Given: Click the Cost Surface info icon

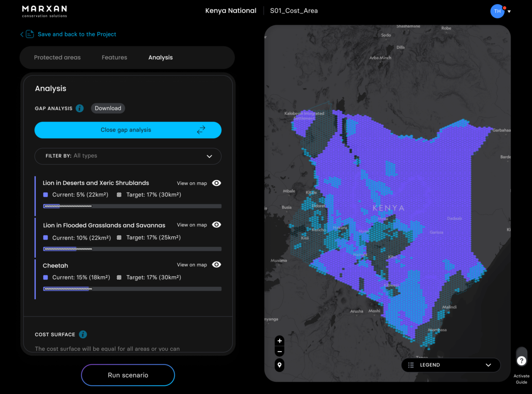Looking at the screenshot, I should pos(83,335).
